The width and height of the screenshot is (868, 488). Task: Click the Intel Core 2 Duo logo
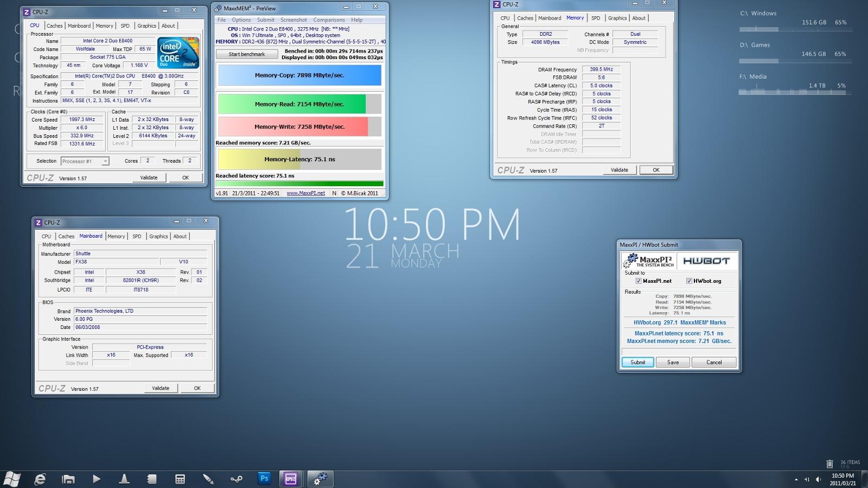178,53
